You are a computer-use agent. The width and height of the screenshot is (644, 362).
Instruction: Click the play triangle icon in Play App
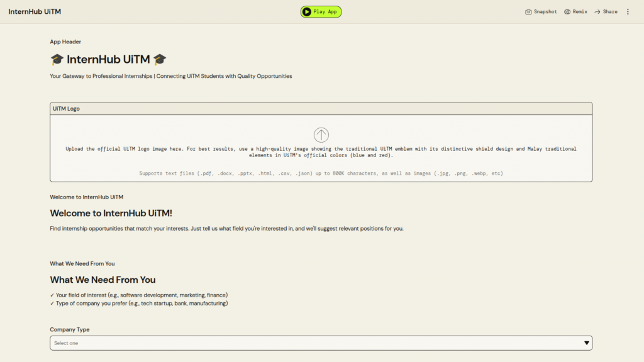pyautogui.click(x=307, y=12)
